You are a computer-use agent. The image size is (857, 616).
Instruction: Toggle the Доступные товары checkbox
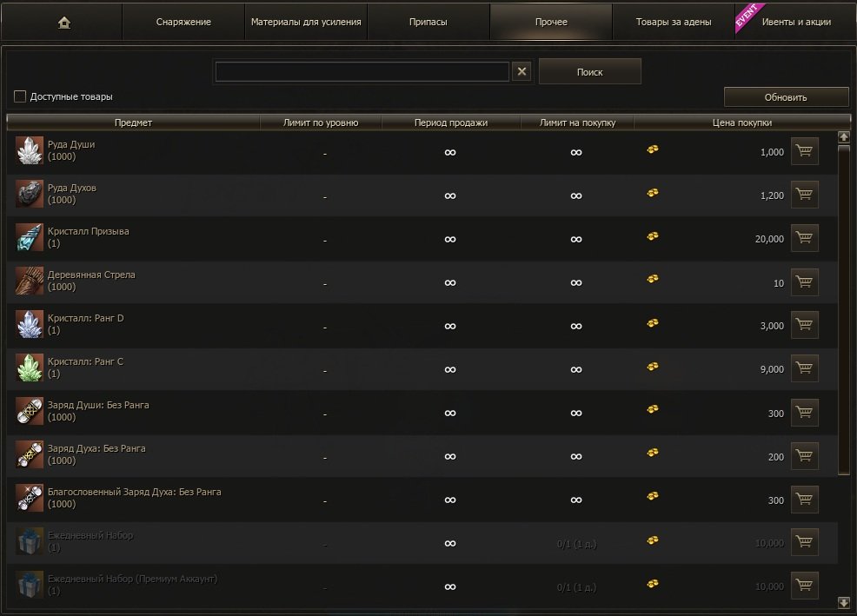click(x=20, y=96)
